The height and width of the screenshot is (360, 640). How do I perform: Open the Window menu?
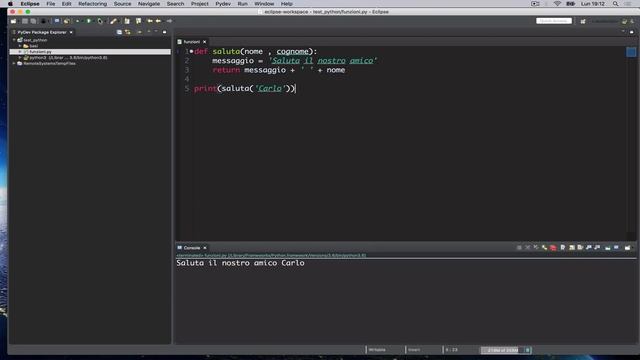[x=264, y=4]
